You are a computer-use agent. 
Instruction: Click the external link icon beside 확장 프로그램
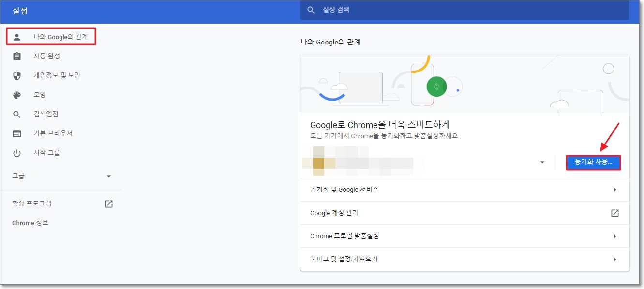[109, 203]
